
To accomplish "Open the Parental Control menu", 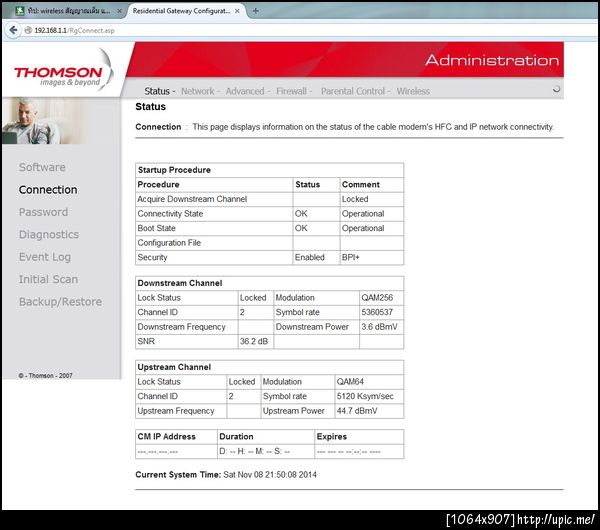I will 352,91.
